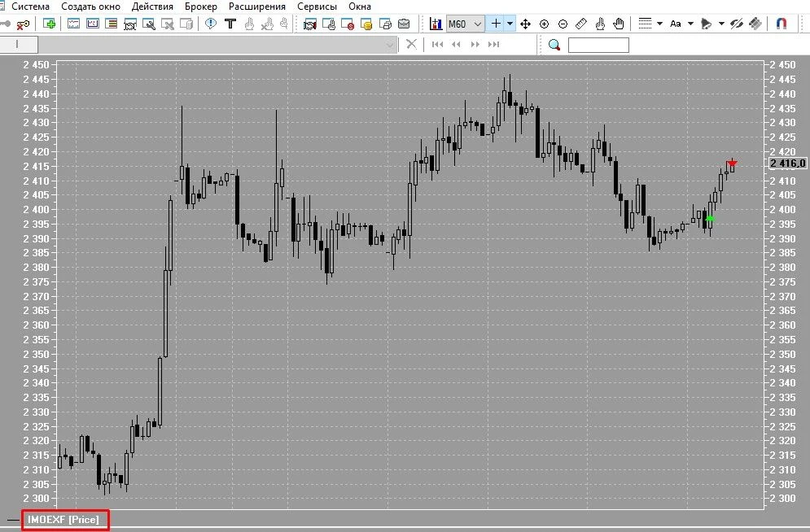This screenshot has height=532, width=810.
Task: Toggle the crosshair cursor tool
Action: pyautogui.click(x=496, y=24)
